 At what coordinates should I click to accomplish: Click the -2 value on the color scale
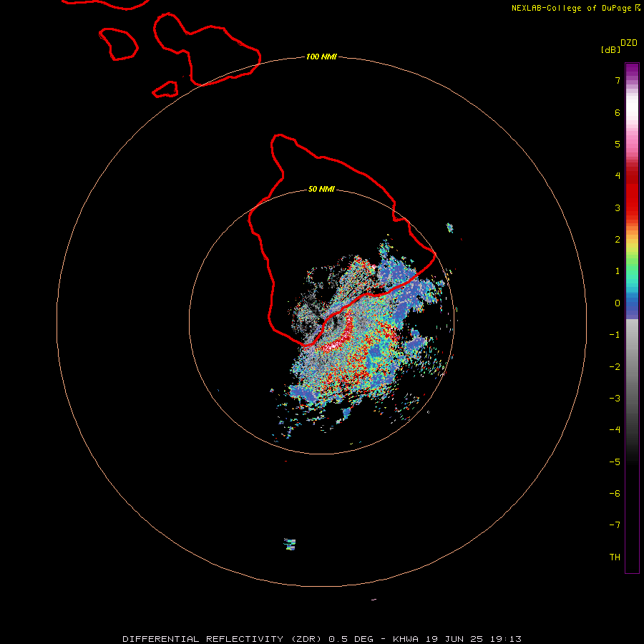tap(615, 367)
